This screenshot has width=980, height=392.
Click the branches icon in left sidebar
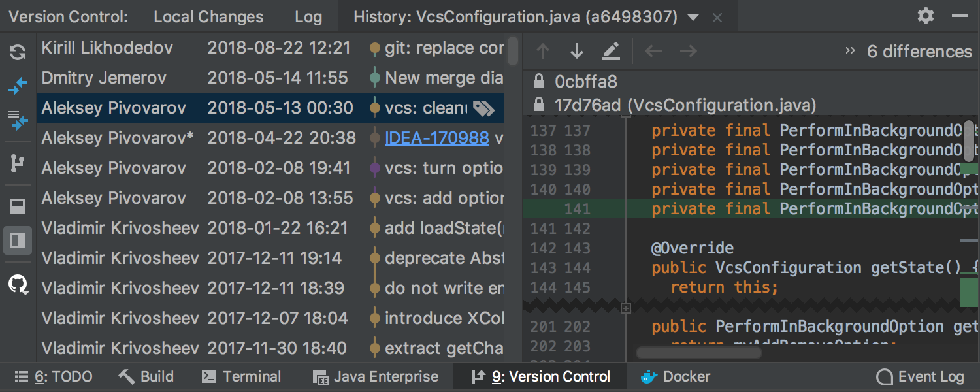click(18, 163)
